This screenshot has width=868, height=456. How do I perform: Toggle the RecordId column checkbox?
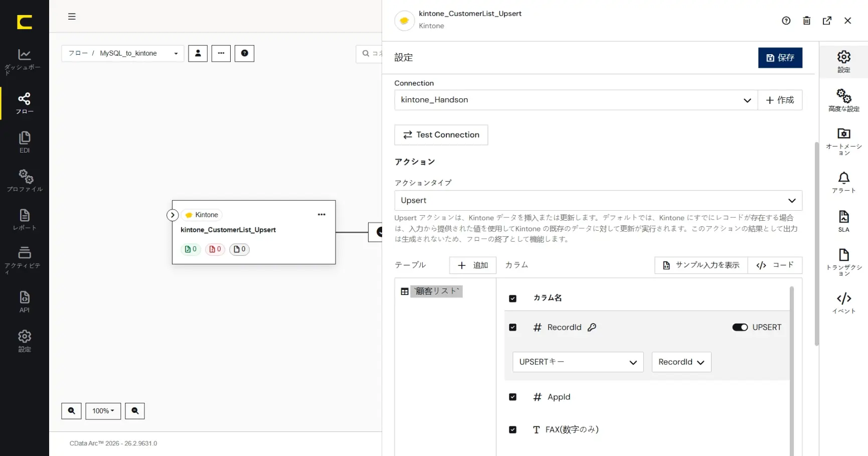[x=512, y=328]
